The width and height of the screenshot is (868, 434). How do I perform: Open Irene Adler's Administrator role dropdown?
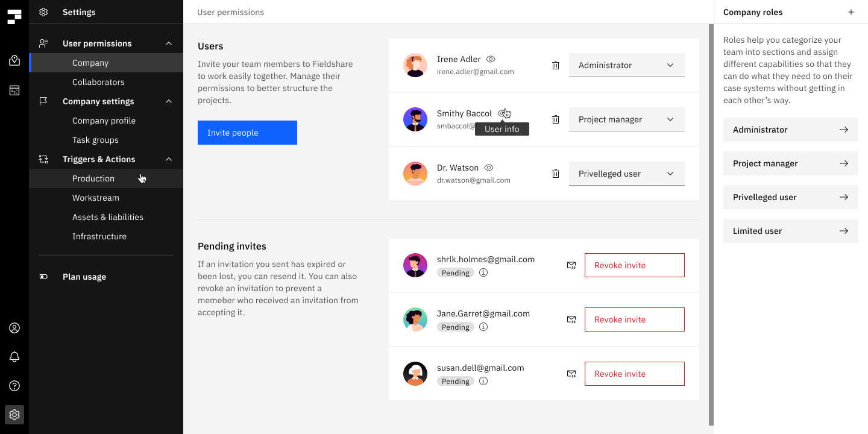pyautogui.click(x=626, y=65)
